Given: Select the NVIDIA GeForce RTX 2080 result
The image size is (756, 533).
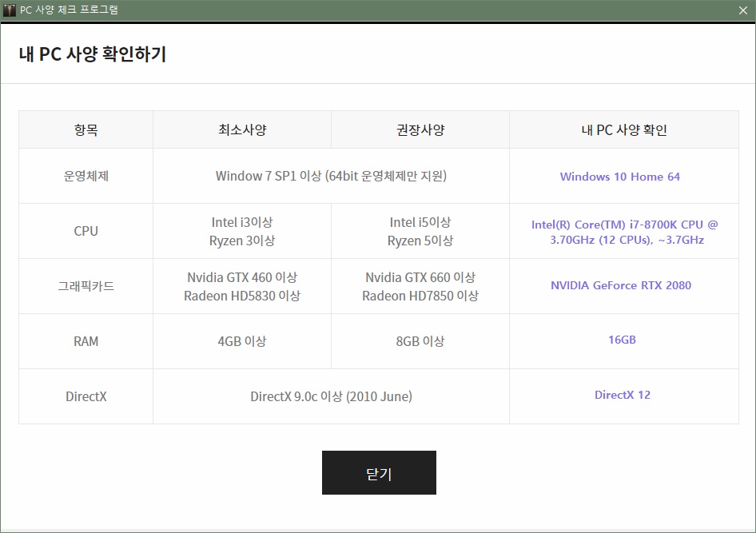Looking at the screenshot, I should 620,285.
